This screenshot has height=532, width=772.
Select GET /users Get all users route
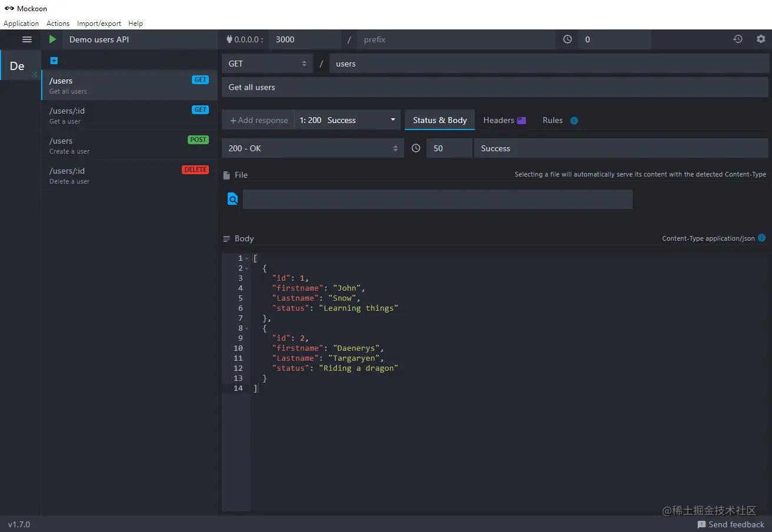pyautogui.click(x=129, y=85)
